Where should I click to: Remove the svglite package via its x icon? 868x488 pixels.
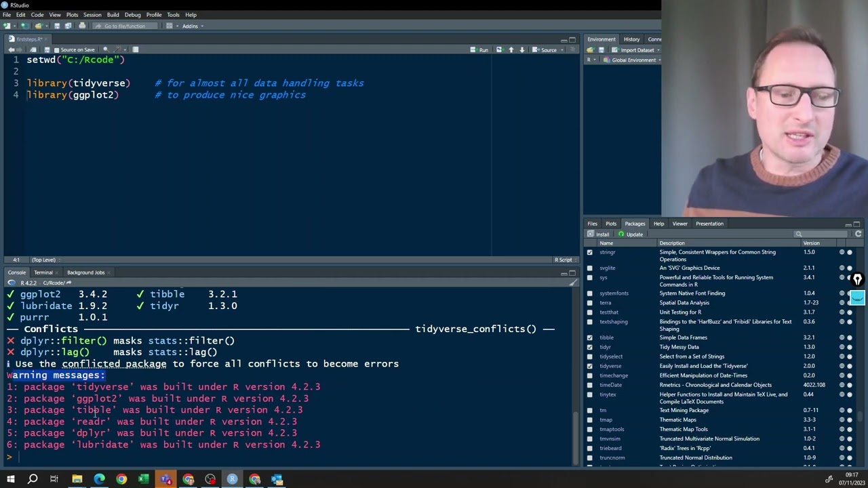[850, 268]
